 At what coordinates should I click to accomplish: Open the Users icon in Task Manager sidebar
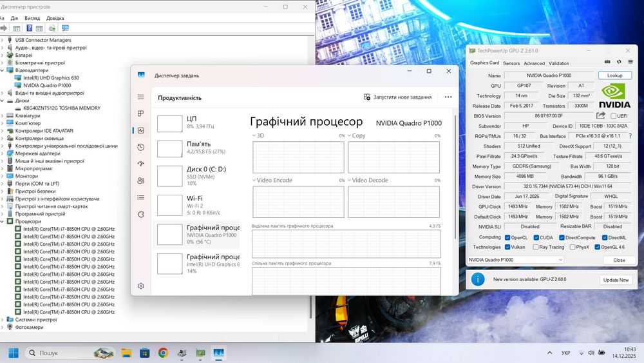point(141,181)
